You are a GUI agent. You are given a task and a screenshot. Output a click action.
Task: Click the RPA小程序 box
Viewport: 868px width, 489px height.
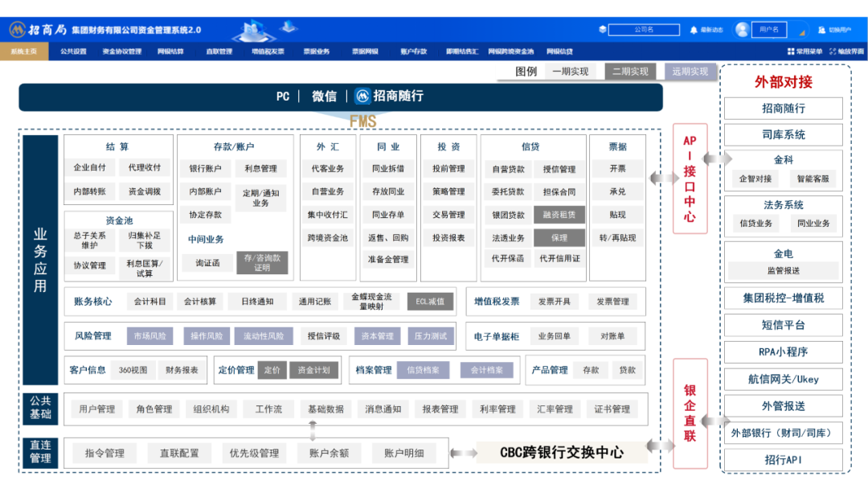[x=784, y=351]
